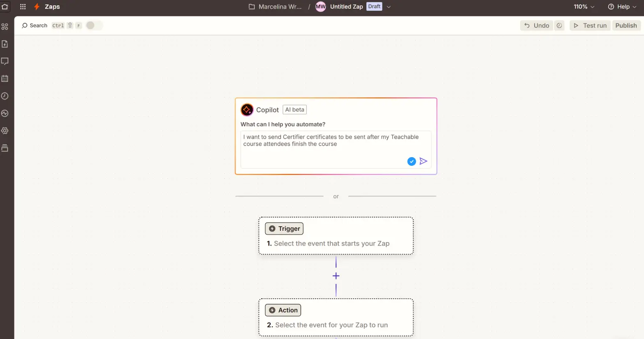Open the sidebar apps overview icon
Image resolution: width=644 pixels, height=339 pixels.
(5, 27)
